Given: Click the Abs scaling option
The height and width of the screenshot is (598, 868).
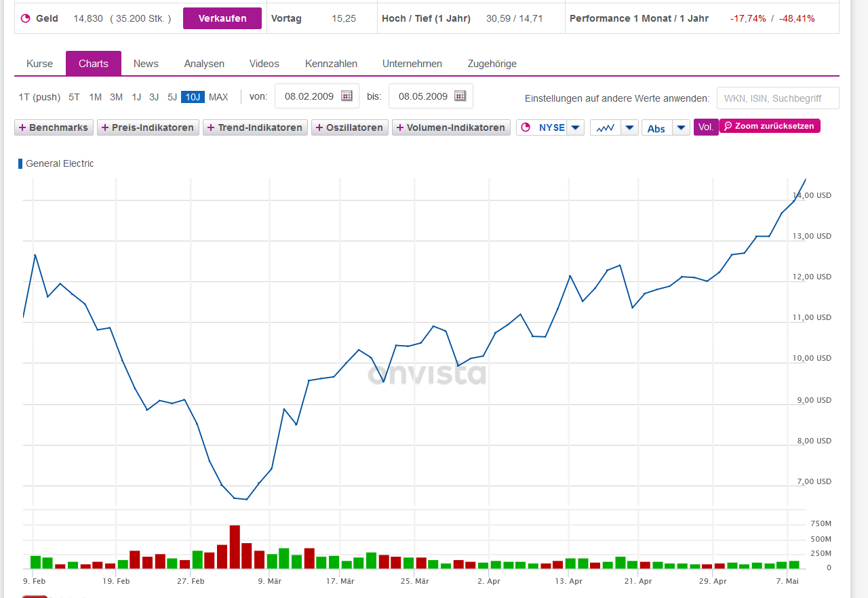Looking at the screenshot, I should tap(656, 127).
